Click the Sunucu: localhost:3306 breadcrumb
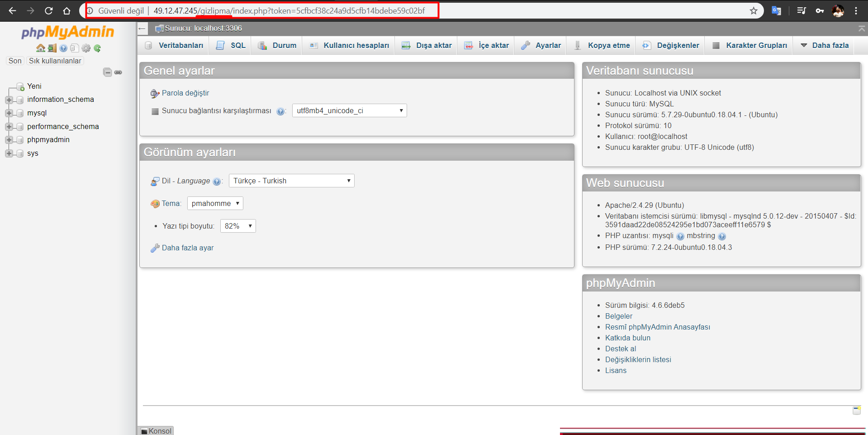The image size is (868, 435). [203, 28]
